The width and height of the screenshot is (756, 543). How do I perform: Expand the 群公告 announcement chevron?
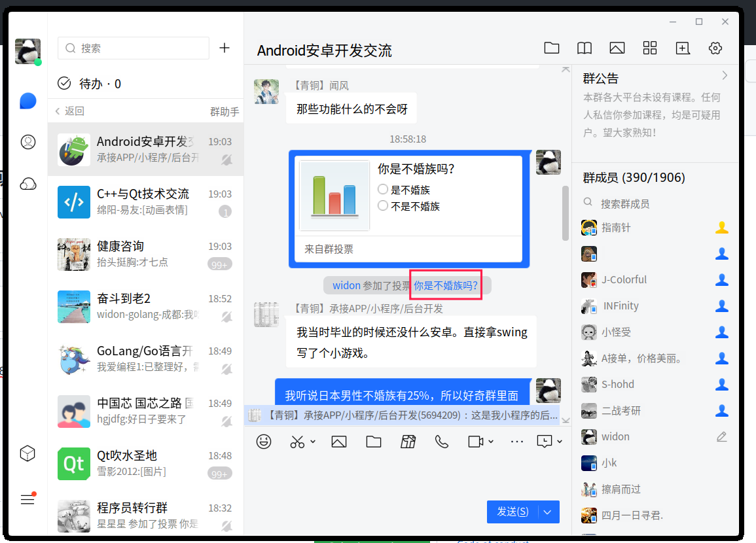pos(725,76)
